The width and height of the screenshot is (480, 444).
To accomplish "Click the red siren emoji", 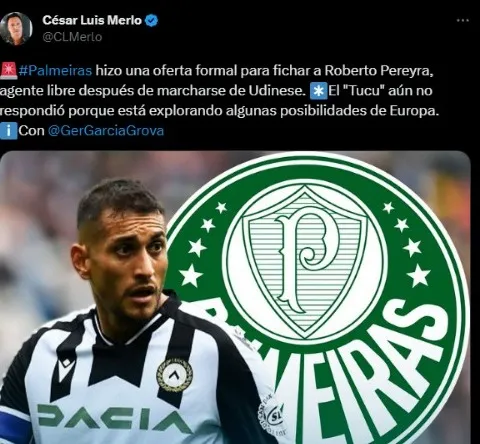I will click(8, 71).
